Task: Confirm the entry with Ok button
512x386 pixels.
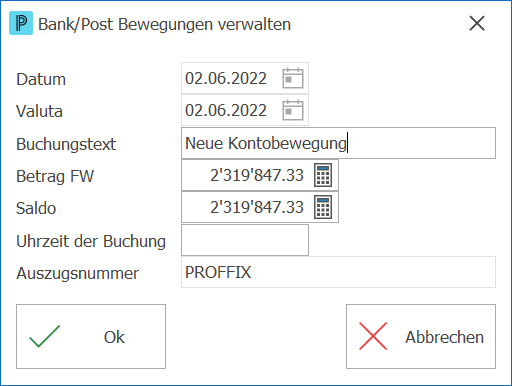Action: point(91,336)
